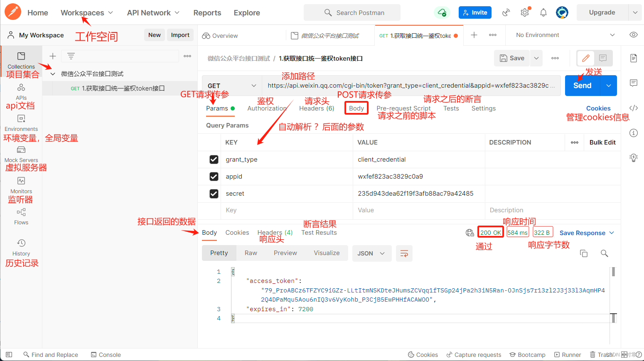Open the code snippet icon in right sidebar

click(x=634, y=108)
